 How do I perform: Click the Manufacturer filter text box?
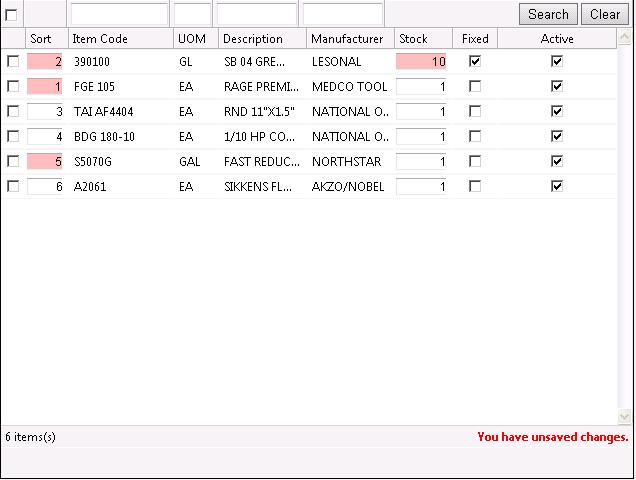pyautogui.click(x=342, y=14)
